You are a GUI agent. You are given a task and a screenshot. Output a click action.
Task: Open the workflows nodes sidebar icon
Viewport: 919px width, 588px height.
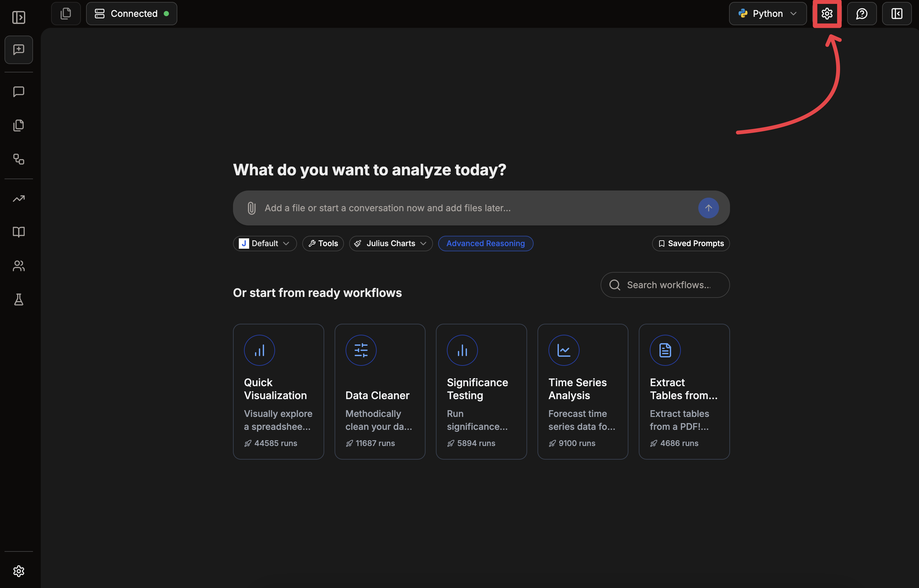point(18,159)
